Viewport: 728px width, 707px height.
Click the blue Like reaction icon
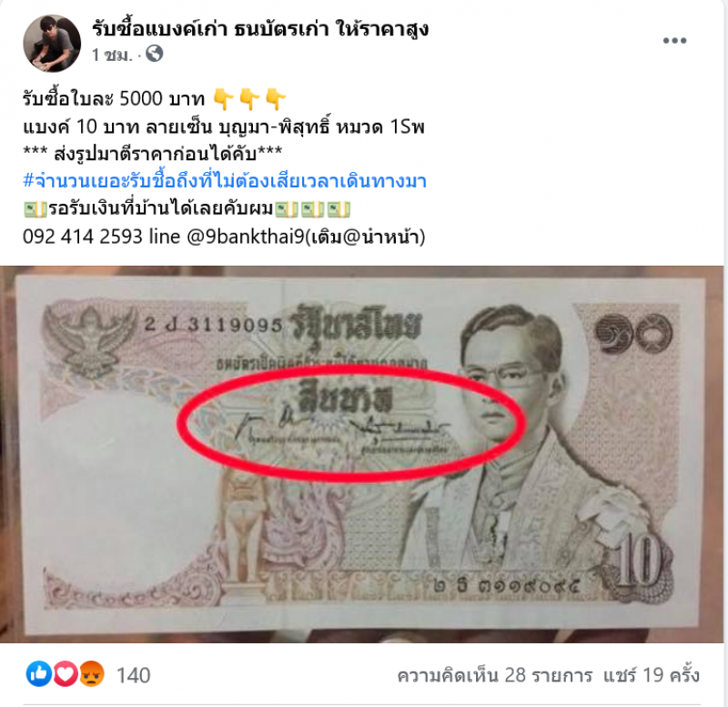(38, 673)
